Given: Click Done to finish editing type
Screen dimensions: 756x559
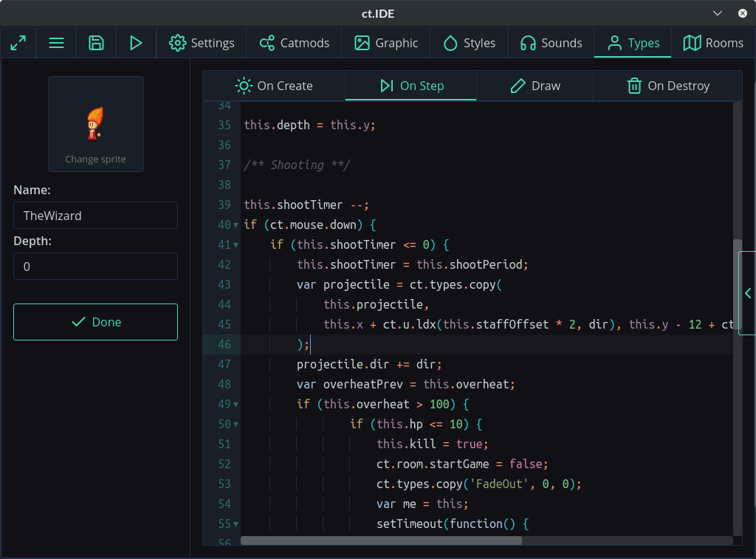Looking at the screenshot, I should (95, 322).
